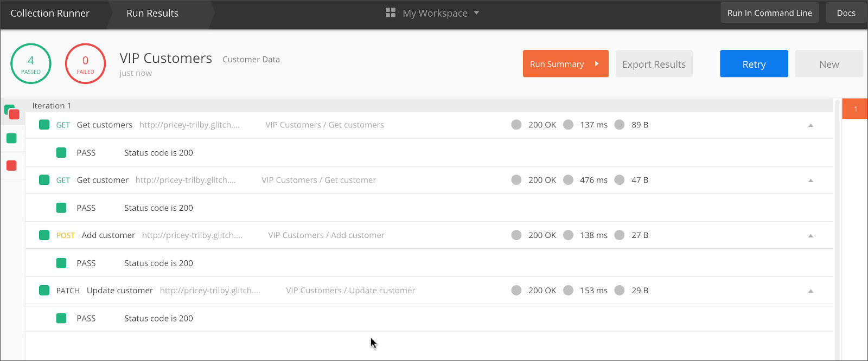Click size dot beside 27 B
Image resolution: width=868 pixels, height=361 pixels.
pos(620,235)
